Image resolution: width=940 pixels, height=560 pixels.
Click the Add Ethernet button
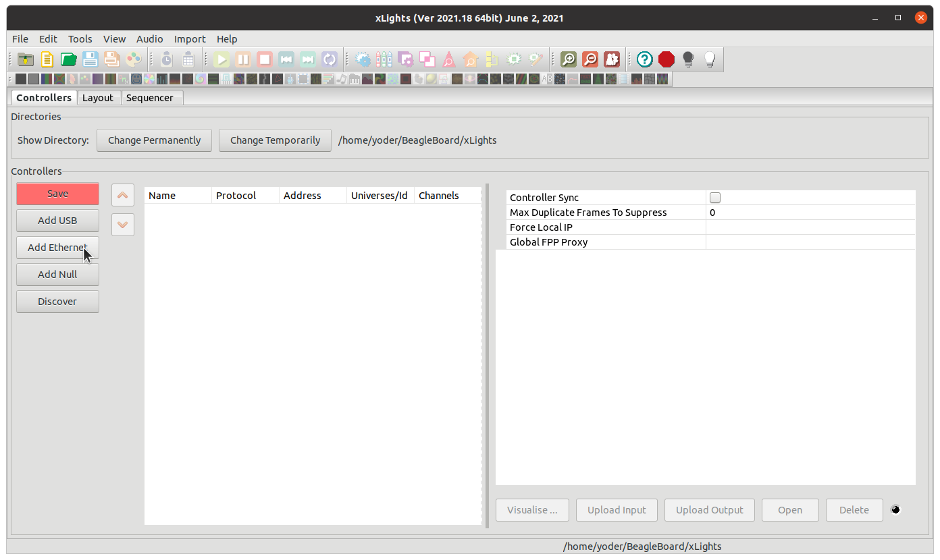point(57,248)
